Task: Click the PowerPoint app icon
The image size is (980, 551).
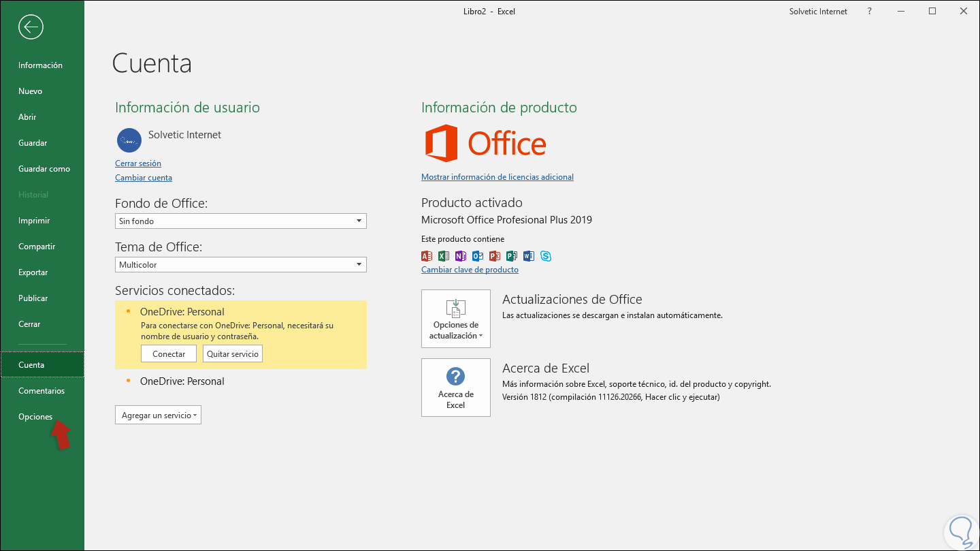Action: pyautogui.click(x=495, y=256)
